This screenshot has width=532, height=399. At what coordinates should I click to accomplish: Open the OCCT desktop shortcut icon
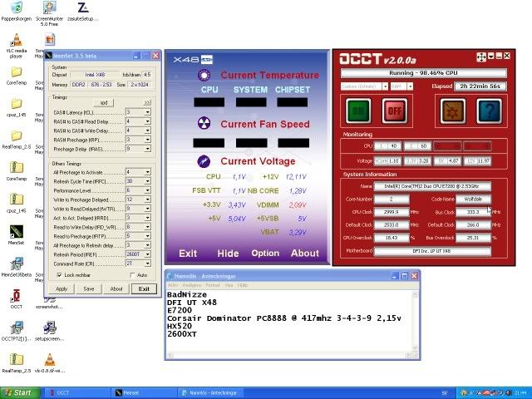tap(17, 295)
